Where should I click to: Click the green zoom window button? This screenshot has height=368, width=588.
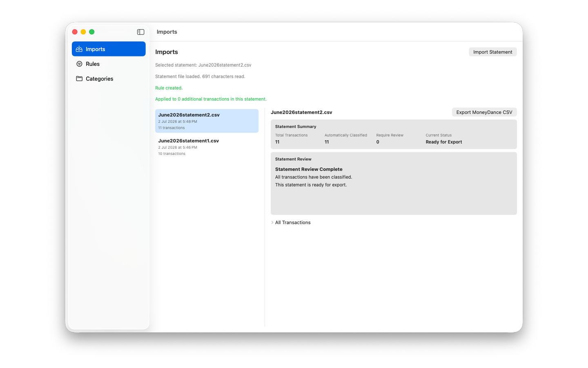92,32
